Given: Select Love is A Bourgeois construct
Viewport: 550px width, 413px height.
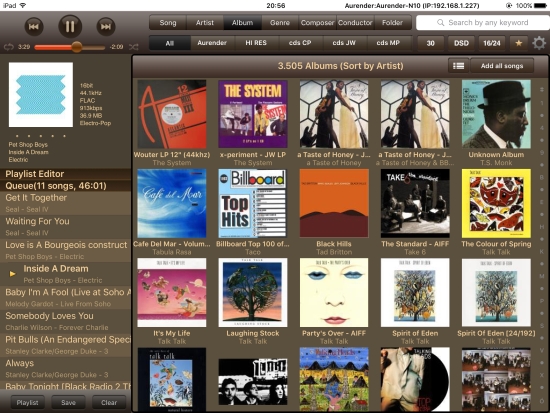Looking at the screenshot, I should (66, 251).
